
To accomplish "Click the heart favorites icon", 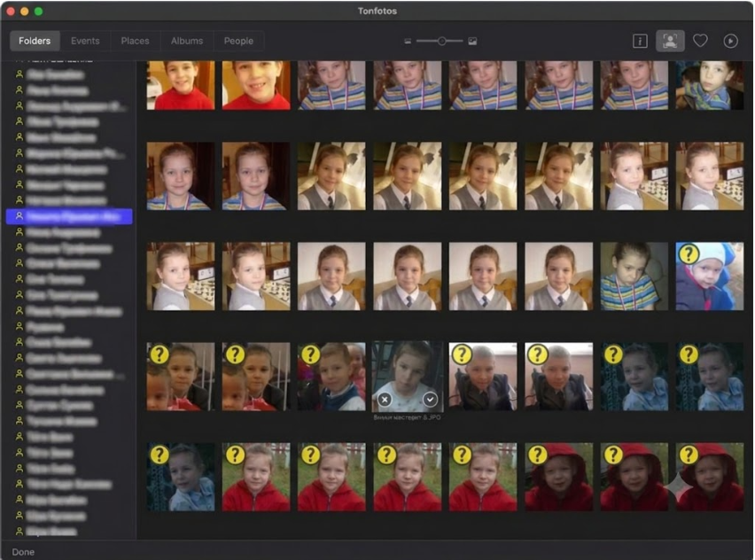I will pos(700,41).
